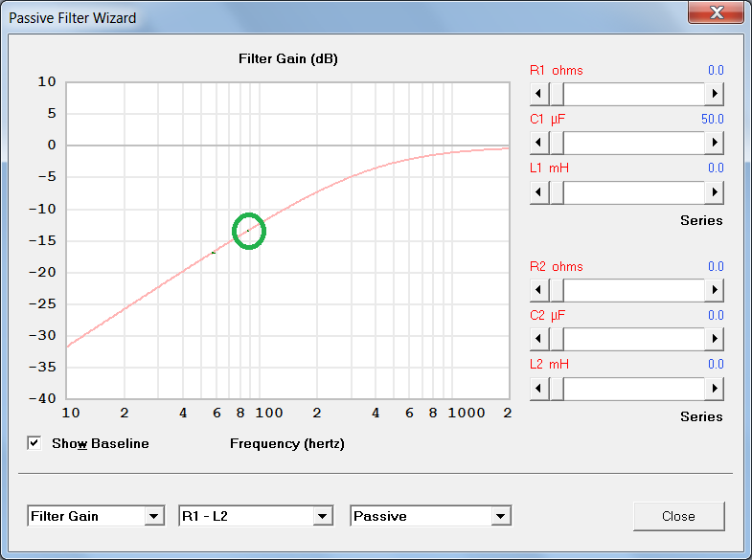Click right arrow of R1 ohms scrollbar
752x560 pixels.
pyautogui.click(x=714, y=94)
